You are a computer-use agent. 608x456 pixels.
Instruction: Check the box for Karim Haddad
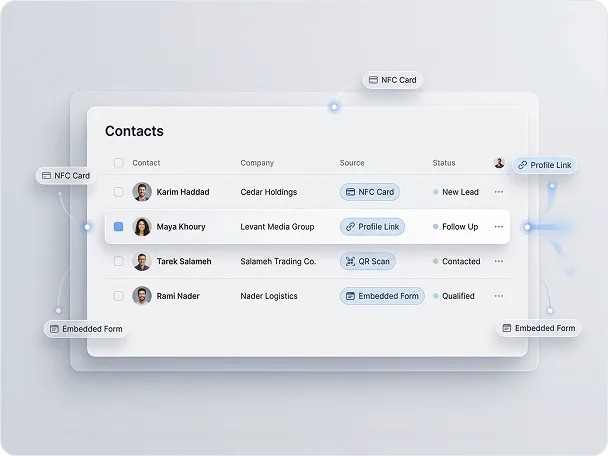coord(118,192)
